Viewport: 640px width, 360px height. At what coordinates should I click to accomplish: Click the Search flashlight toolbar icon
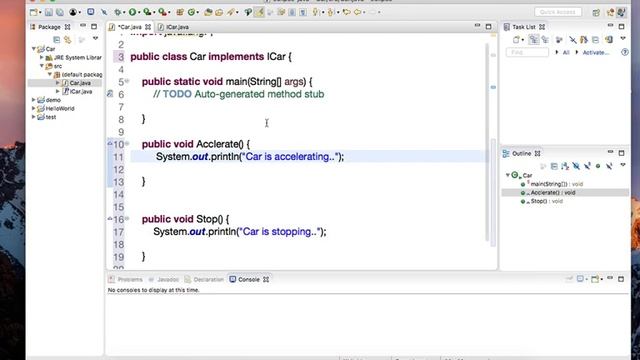(231, 12)
